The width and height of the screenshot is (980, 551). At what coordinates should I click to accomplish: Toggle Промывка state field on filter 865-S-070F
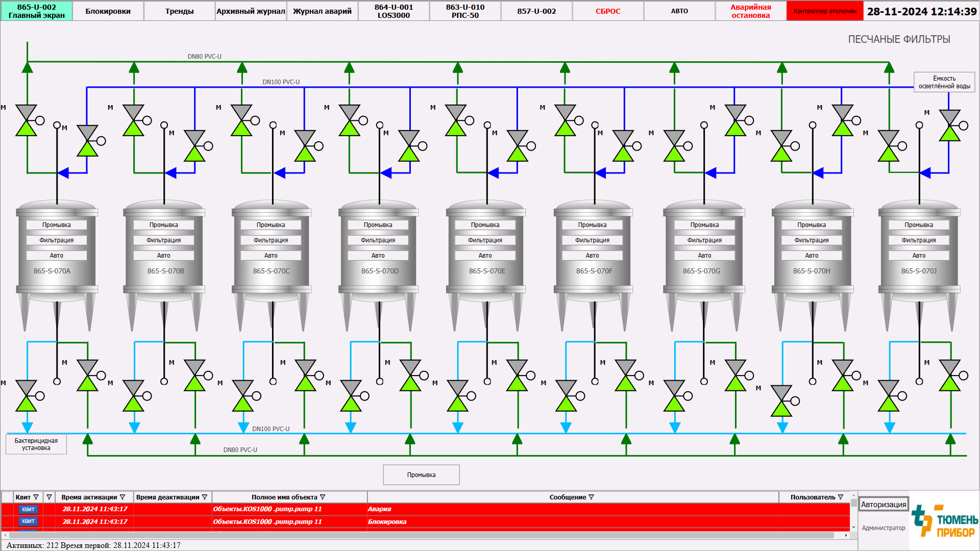(x=592, y=225)
